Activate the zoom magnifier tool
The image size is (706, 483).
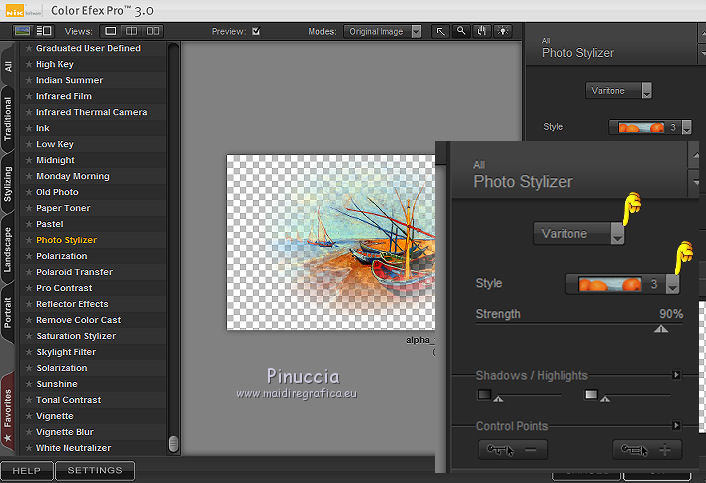(x=461, y=31)
